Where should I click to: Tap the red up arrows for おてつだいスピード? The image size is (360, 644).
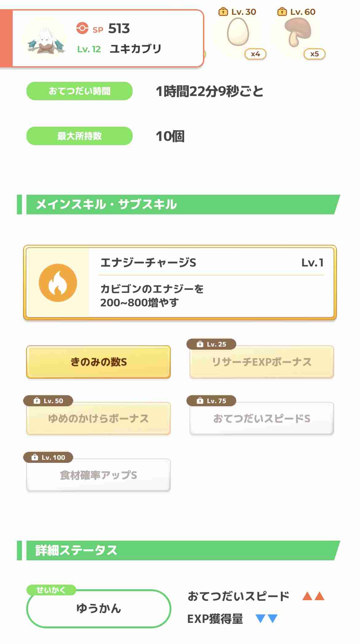[x=313, y=596]
